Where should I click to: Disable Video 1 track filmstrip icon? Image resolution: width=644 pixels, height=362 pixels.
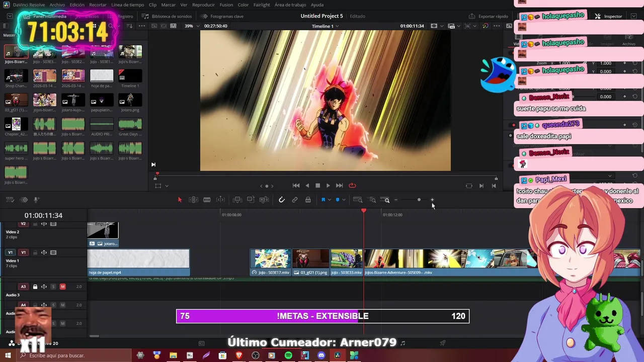pos(53,252)
